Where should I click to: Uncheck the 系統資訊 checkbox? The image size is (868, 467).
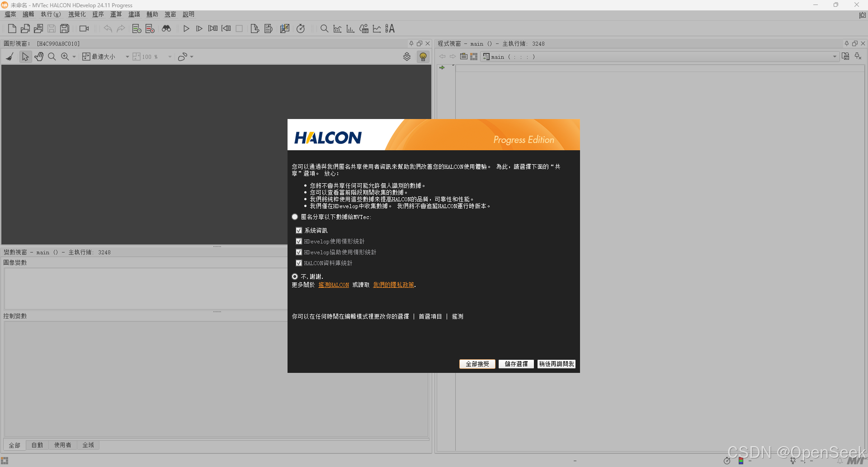[298, 230]
